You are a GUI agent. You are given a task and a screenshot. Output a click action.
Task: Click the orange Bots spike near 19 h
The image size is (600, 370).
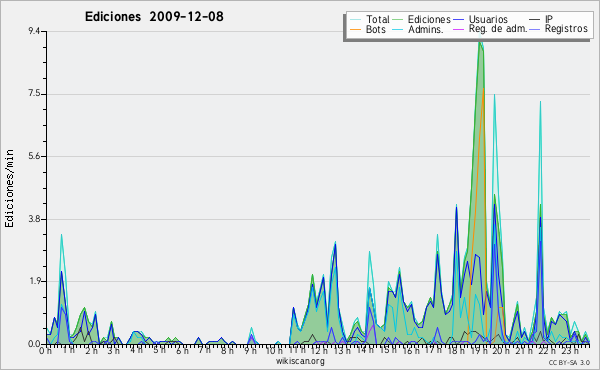pyautogui.click(x=483, y=89)
